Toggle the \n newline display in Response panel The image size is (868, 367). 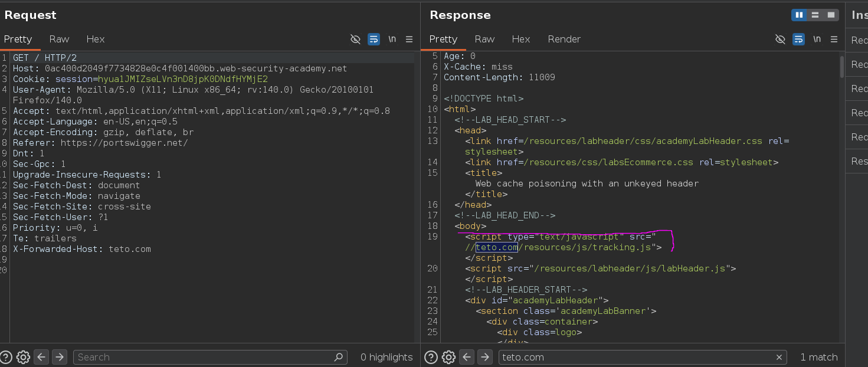(817, 39)
